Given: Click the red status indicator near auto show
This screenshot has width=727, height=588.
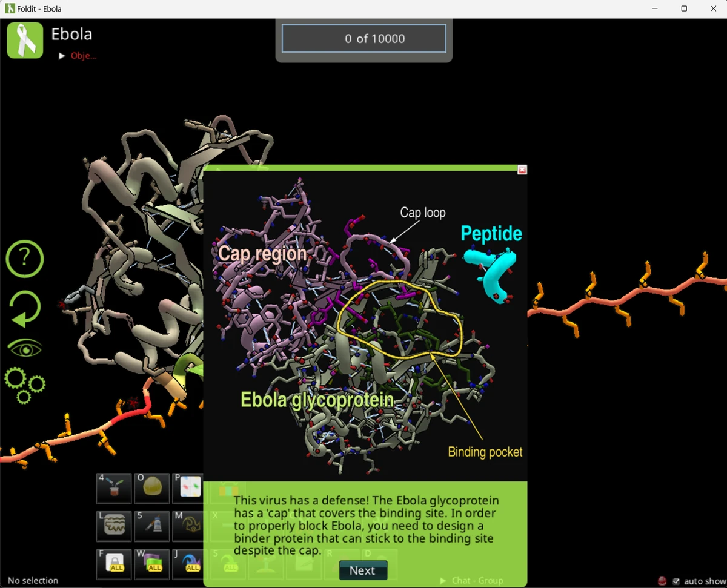Looking at the screenshot, I should pyautogui.click(x=662, y=580).
